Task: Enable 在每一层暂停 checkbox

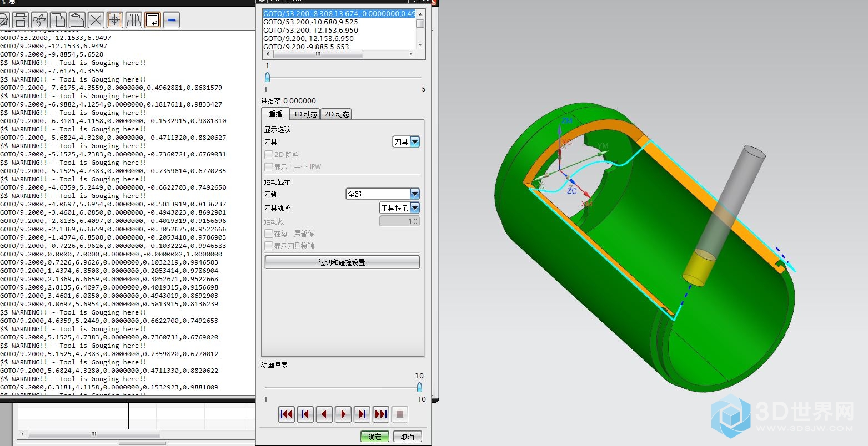Action: tap(269, 234)
